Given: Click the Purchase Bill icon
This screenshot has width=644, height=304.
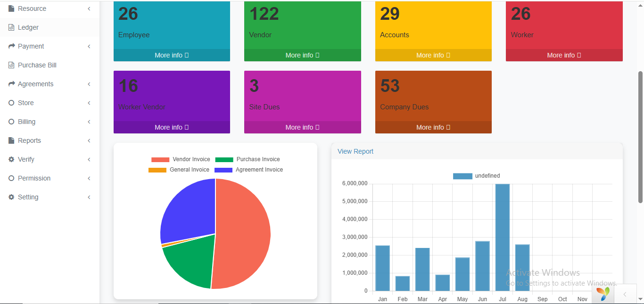Looking at the screenshot, I should pyautogui.click(x=12, y=65).
